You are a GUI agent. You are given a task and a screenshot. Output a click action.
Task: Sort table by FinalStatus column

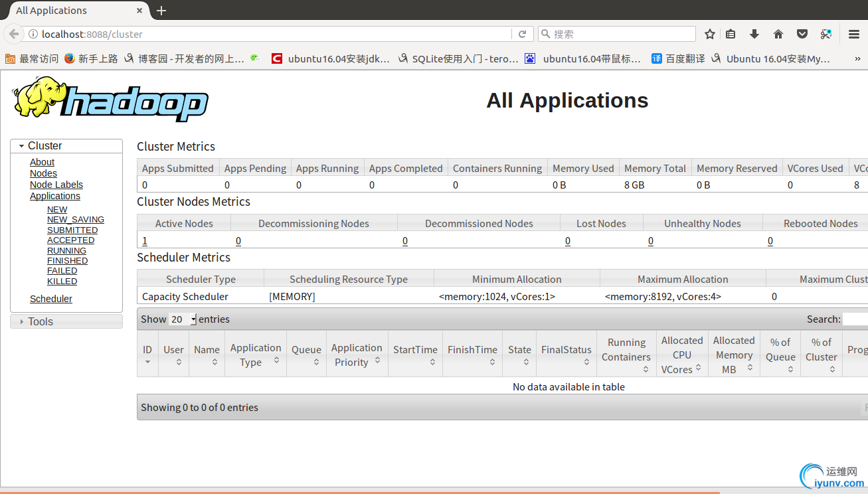coord(566,355)
